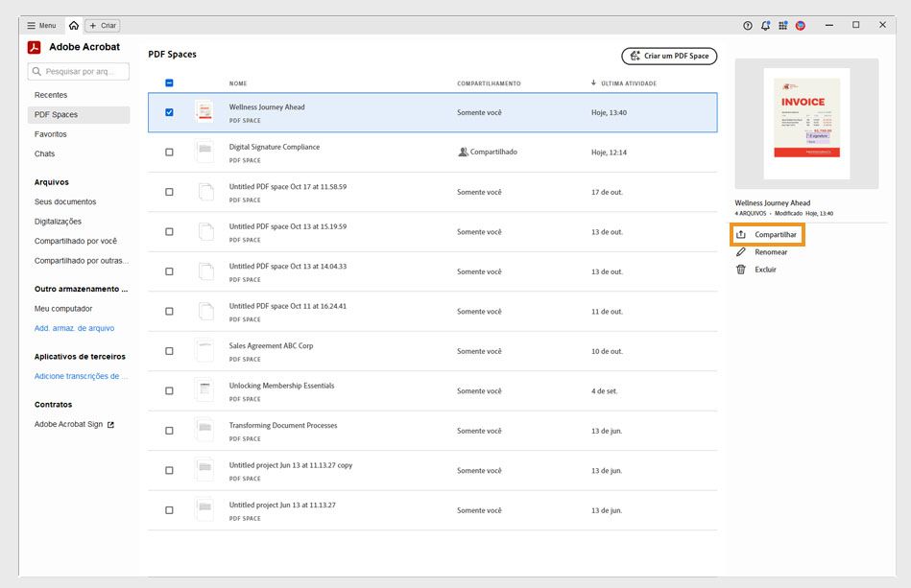Click the Criar um PDF Space button
The height and width of the screenshot is (588, 911).
click(671, 56)
